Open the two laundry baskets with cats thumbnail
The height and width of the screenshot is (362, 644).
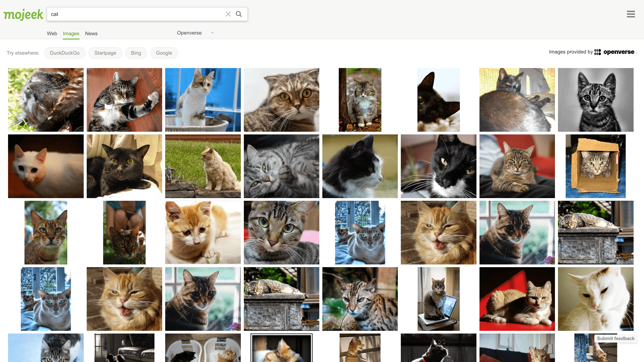pyautogui.click(x=203, y=348)
